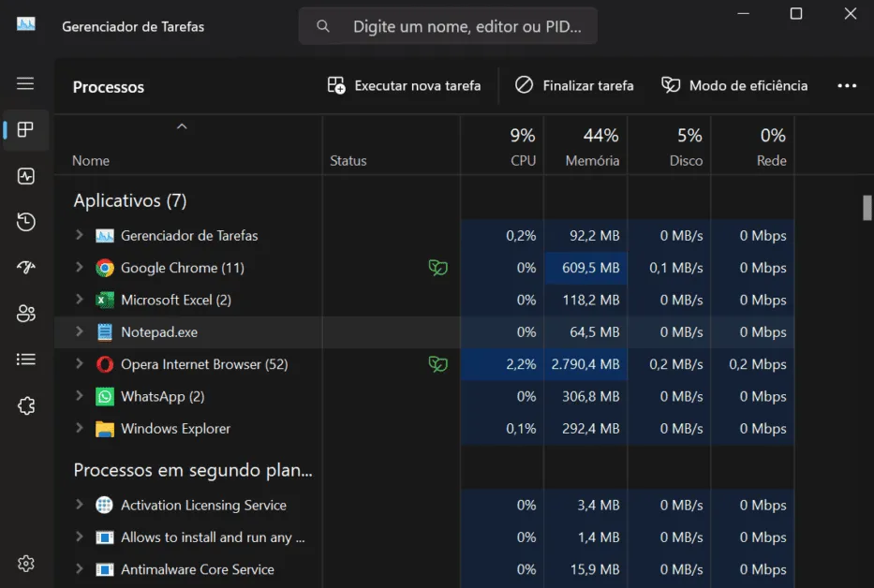Click the Executar nova tarefa button
874x588 pixels.
[x=405, y=85]
